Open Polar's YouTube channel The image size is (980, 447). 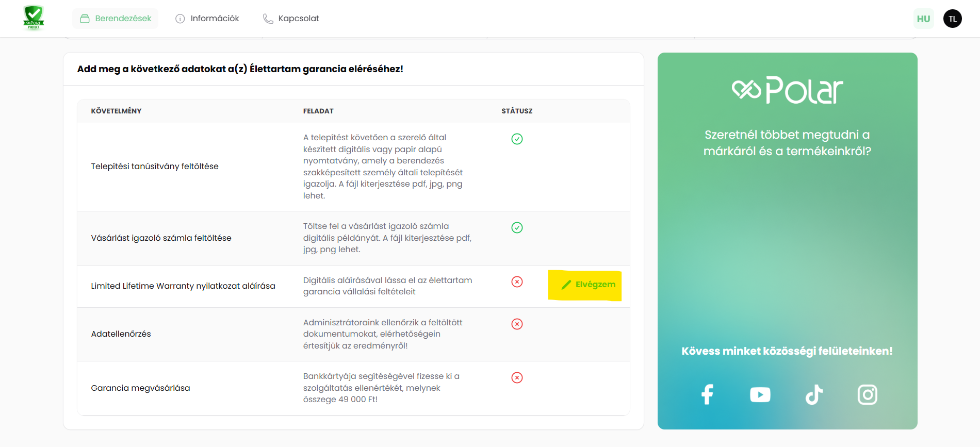click(760, 394)
